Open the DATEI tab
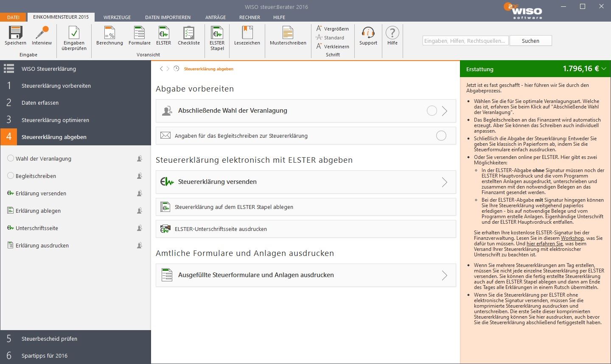611x364 pixels. pos(13,17)
